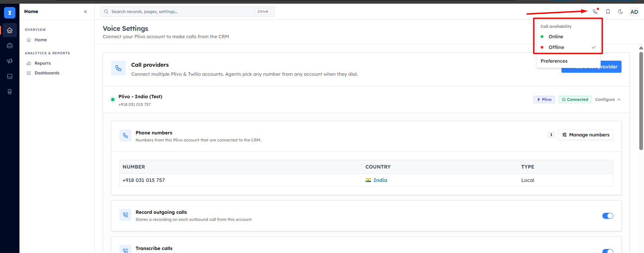
Task: Click the bookmark icon in header
Action: click(x=608, y=12)
